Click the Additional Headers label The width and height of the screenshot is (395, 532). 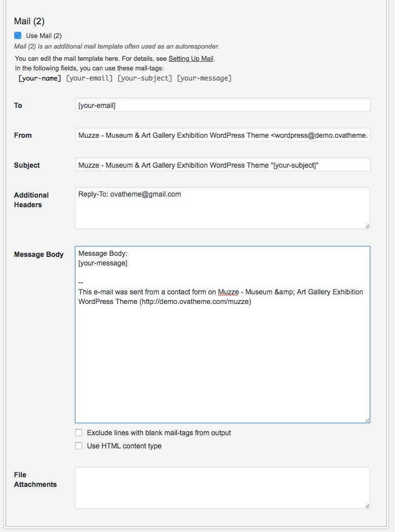pyautogui.click(x=31, y=200)
